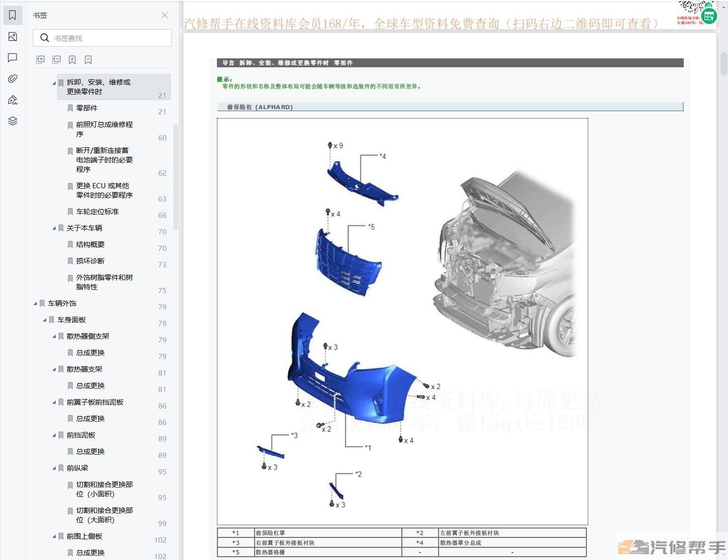Click the 提示 note heading text
Screen dimensions: 728x560
pyautogui.click(x=224, y=80)
